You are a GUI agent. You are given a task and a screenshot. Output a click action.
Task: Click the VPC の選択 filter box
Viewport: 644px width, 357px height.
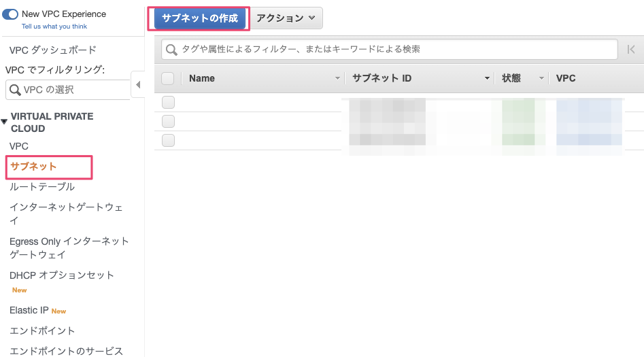(68, 90)
